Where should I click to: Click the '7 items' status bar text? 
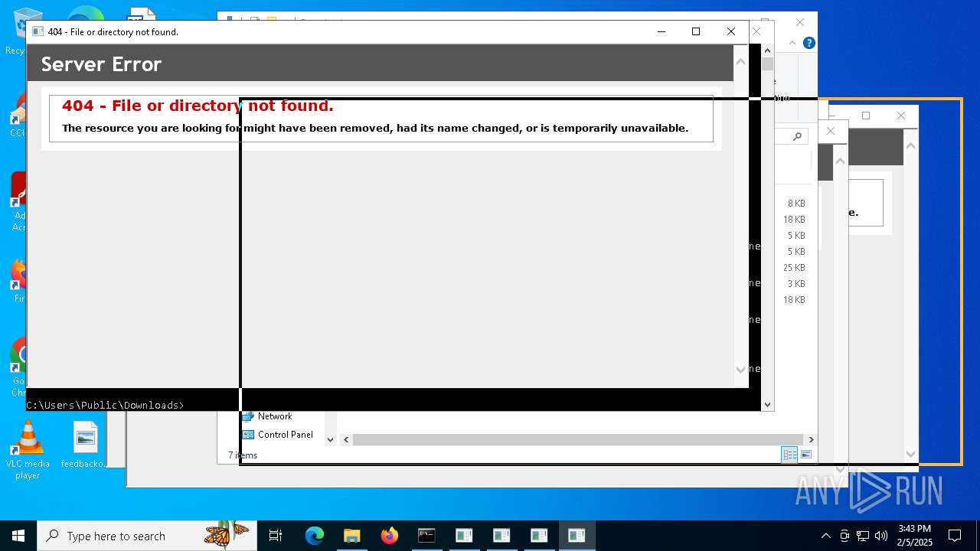coord(243,455)
